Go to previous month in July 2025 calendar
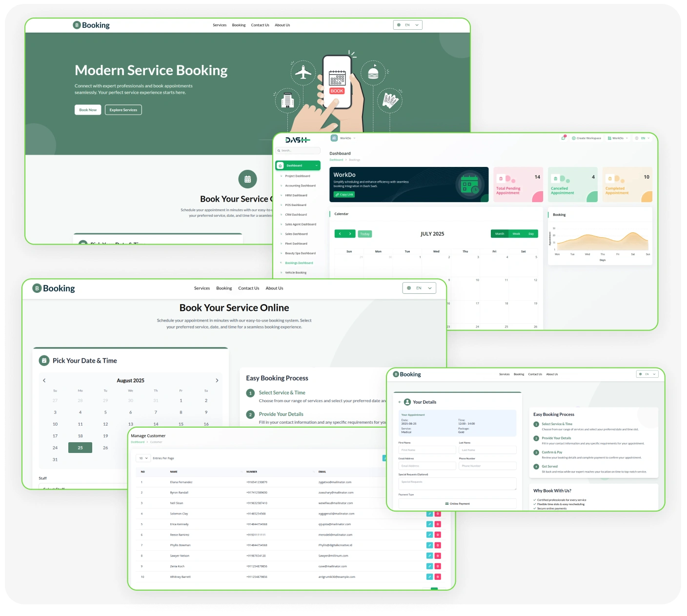 coord(340,234)
